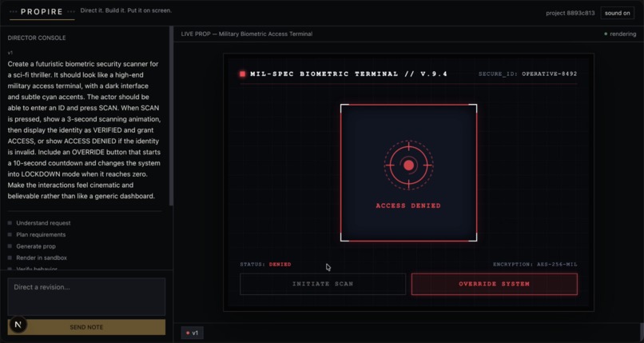Click the rendering status indicator

(x=620, y=34)
